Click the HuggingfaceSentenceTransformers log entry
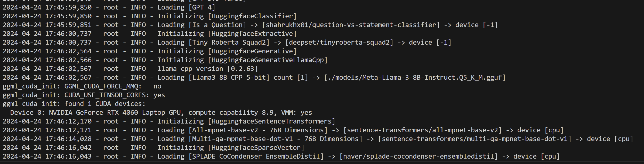The image size is (644, 164). pos(271,121)
